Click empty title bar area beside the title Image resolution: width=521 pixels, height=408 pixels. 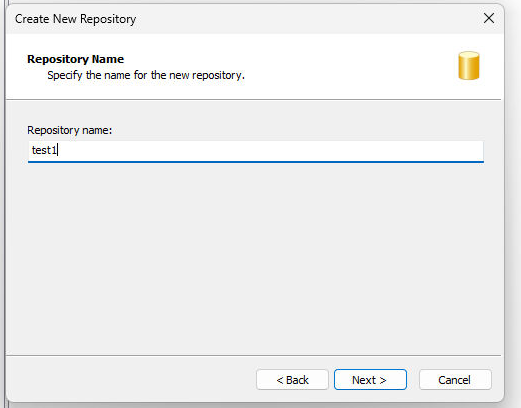(x=300, y=19)
